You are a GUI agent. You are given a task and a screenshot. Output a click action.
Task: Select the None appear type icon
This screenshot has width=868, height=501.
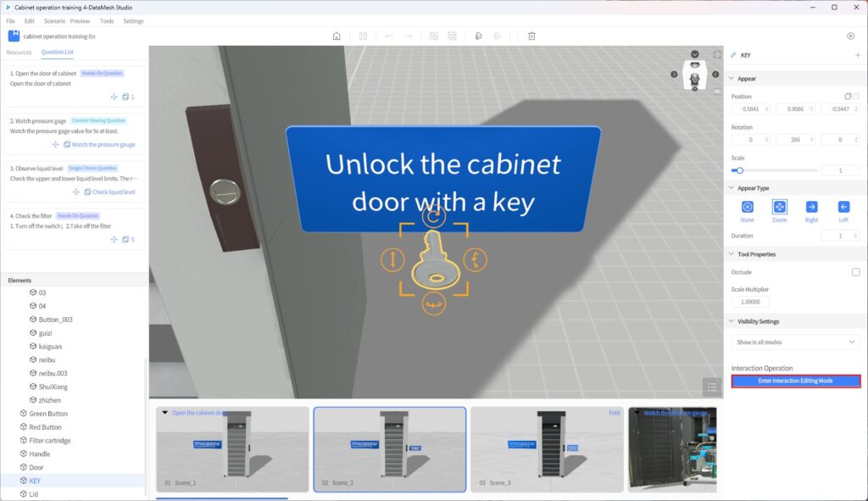pos(747,207)
